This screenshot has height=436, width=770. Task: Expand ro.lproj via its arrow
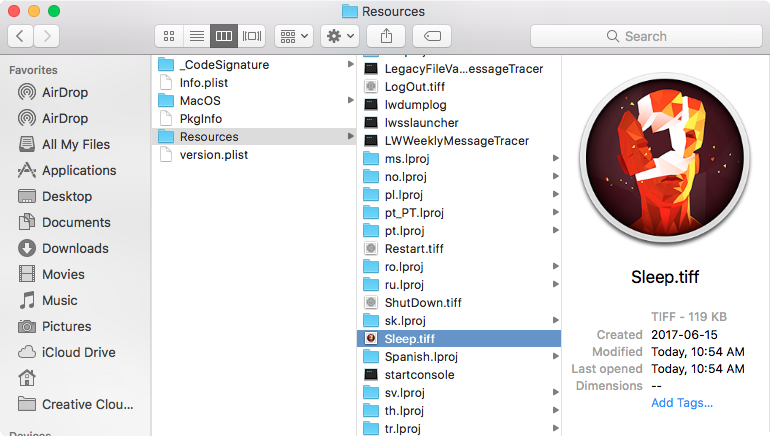click(x=555, y=266)
